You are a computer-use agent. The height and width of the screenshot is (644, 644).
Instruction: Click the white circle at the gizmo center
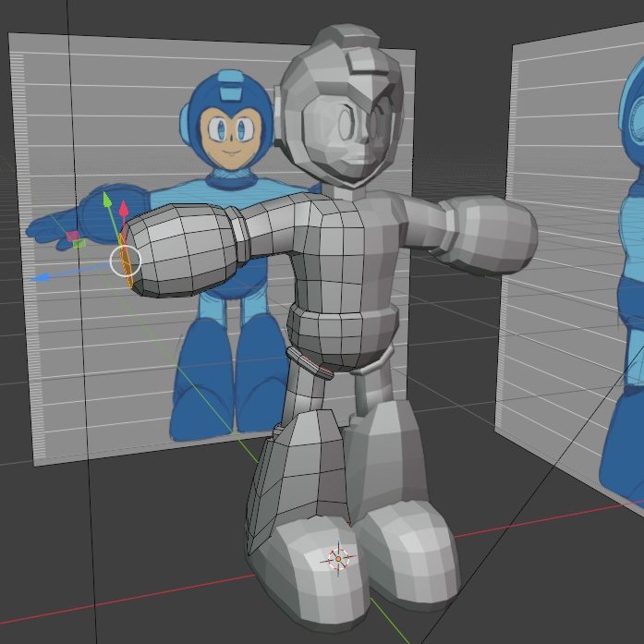pos(126,261)
